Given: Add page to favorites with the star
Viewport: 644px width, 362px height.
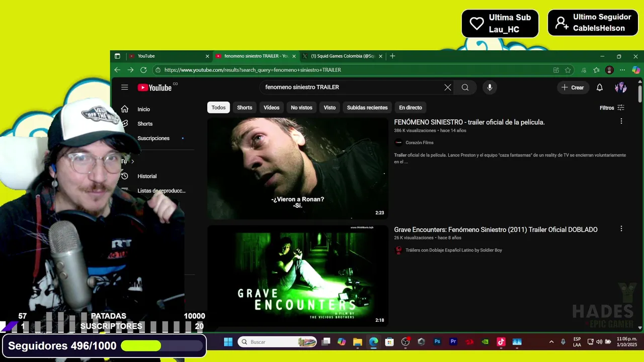Looking at the screenshot, I should (568, 70).
